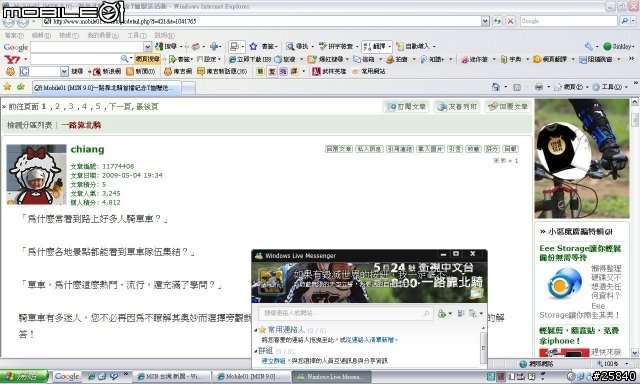Click the IE Favorites Center star icon

[7, 87]
